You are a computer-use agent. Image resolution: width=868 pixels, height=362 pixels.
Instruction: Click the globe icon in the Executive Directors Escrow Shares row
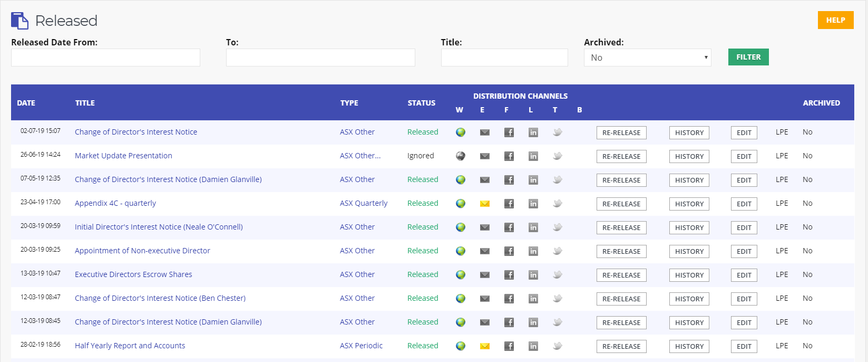click(461, 275)
